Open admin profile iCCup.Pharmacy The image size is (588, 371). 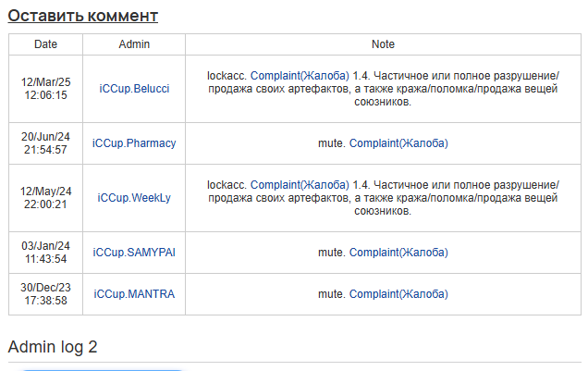[x=134, y=143]
